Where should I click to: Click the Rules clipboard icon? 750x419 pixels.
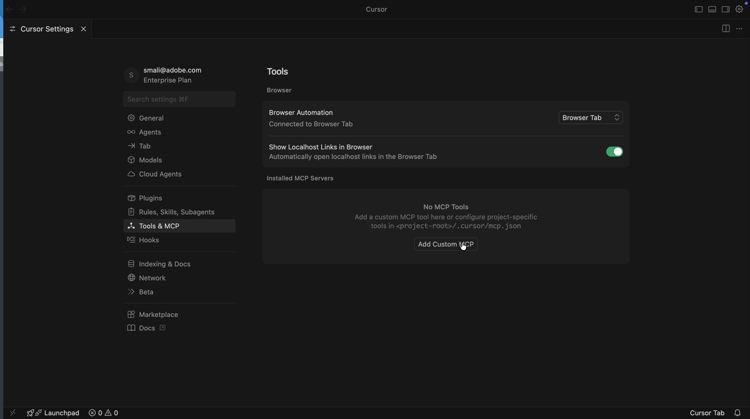pyautogui.click(x=131, y=212)
